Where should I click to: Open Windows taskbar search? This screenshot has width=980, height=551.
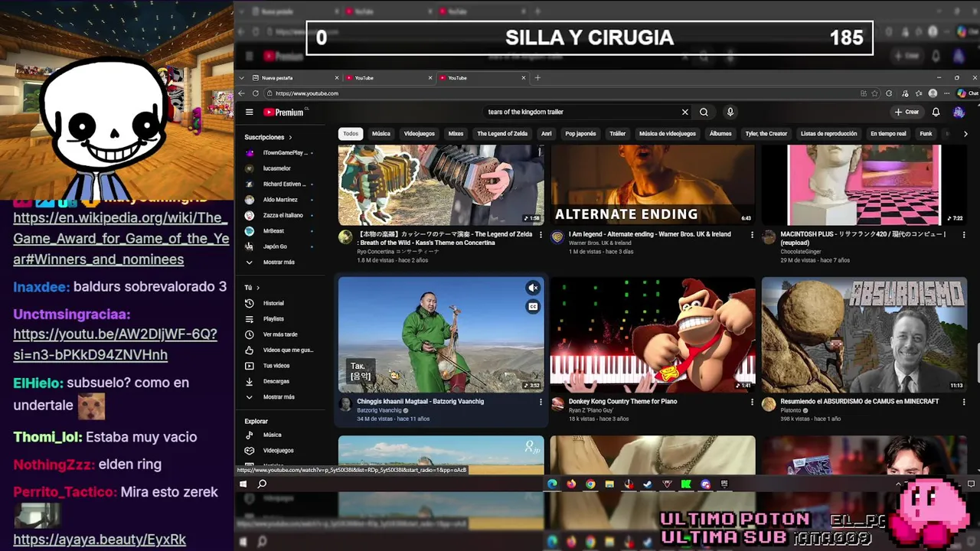tap(262, 484)
